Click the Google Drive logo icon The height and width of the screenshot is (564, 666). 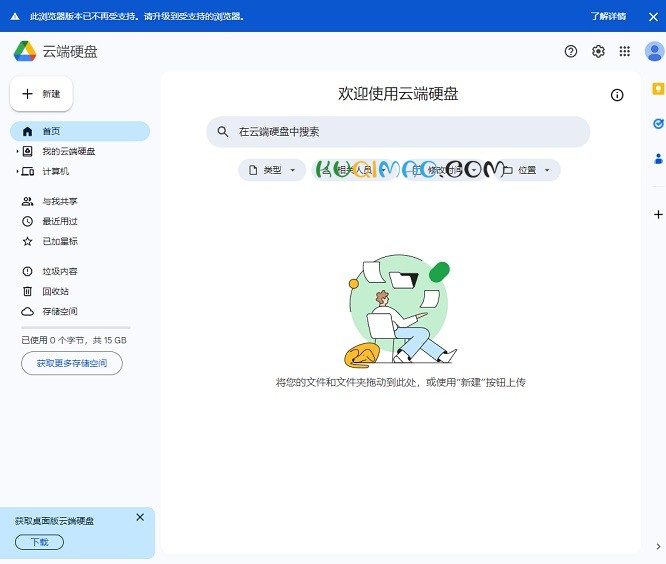25,51
